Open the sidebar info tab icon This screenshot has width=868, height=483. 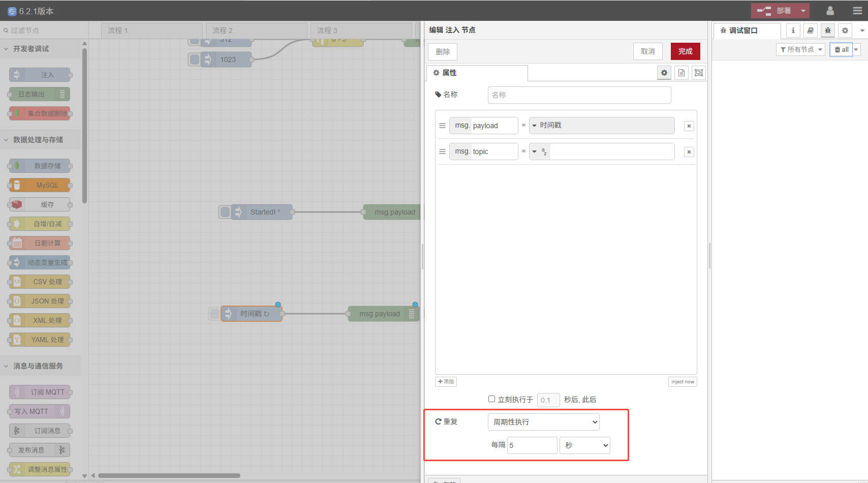(x=793, y=31)
